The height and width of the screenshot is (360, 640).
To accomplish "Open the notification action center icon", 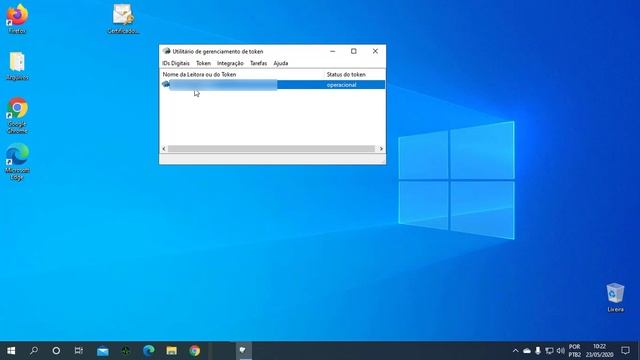I will coord(625,351).
